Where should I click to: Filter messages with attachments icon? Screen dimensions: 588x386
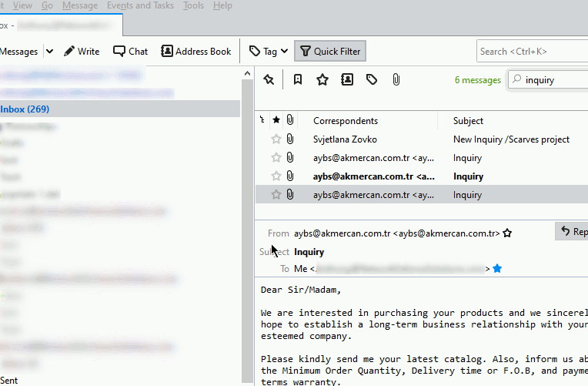click(x=396, y=79)
